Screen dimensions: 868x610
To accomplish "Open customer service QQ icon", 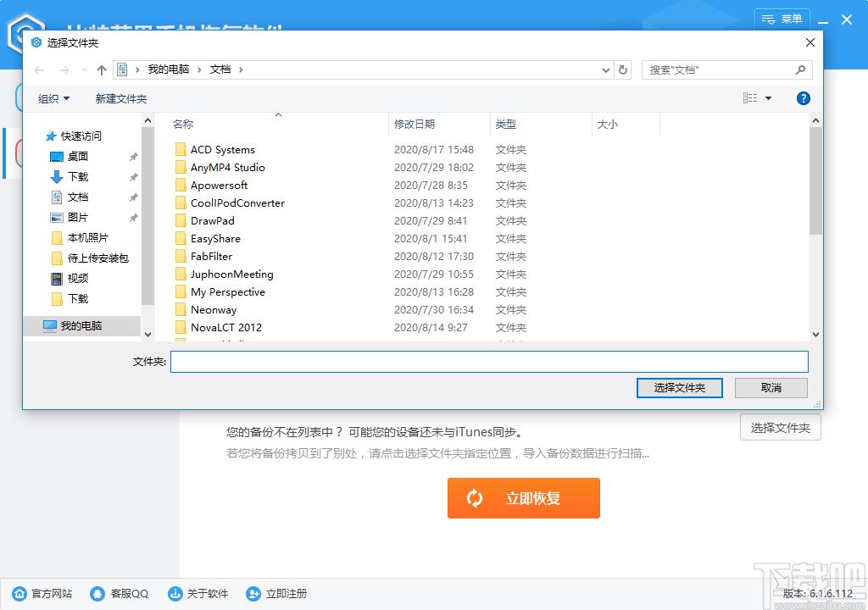I will pos(98,594).
